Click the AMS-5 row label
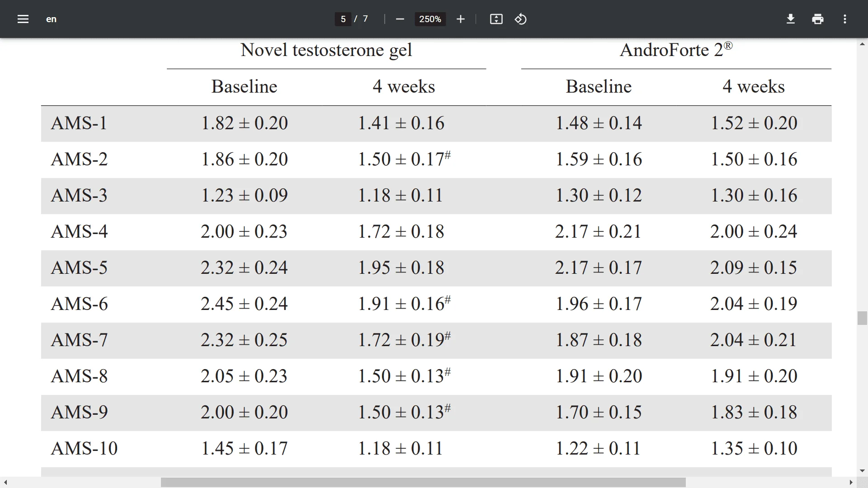 (x=79, y=267)
